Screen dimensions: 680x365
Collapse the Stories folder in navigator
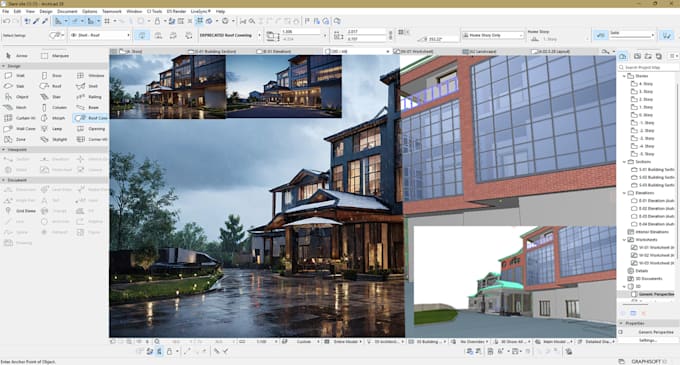click(624, 76)
